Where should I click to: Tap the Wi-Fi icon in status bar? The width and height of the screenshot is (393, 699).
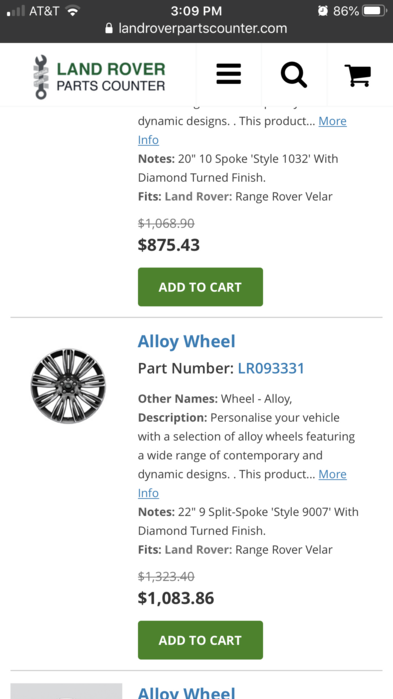[72, 11]
